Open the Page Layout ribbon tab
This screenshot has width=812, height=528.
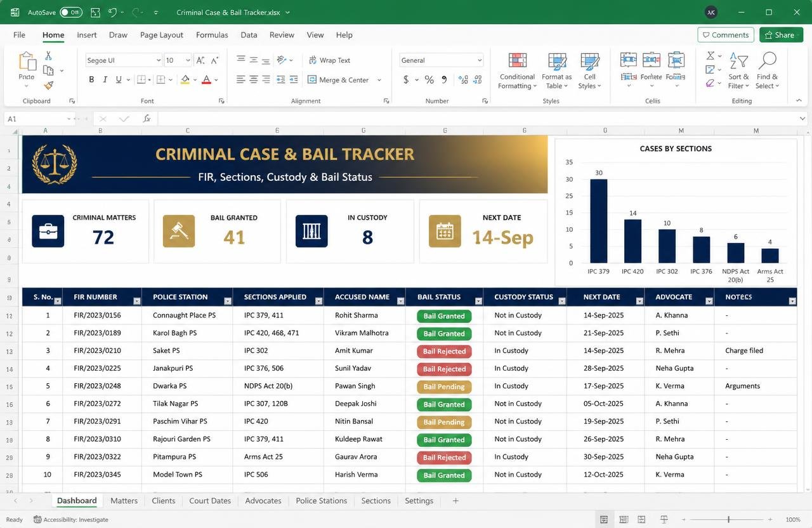pos(162,35)
